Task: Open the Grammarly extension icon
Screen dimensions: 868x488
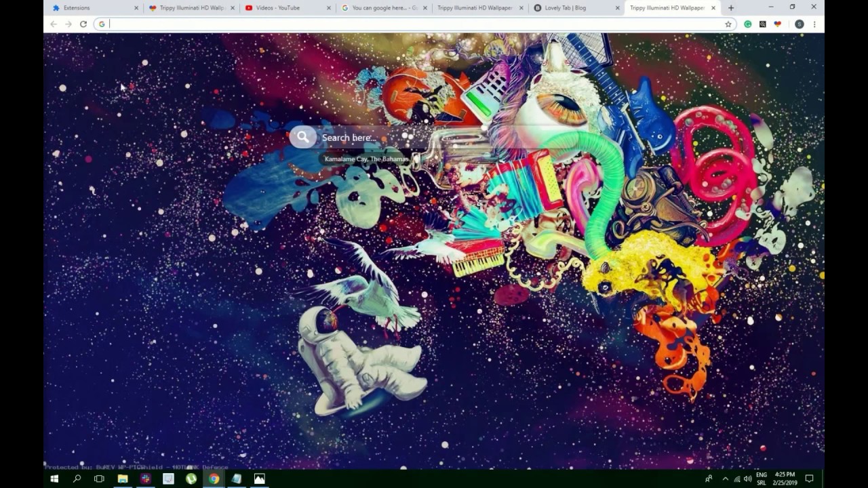Action: click(x=748, y=24)
